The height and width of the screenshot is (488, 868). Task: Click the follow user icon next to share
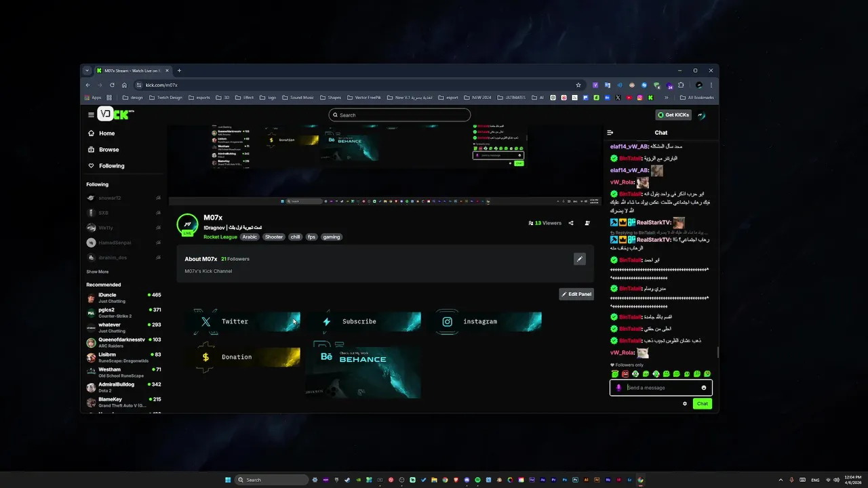(x=587, y=223)
